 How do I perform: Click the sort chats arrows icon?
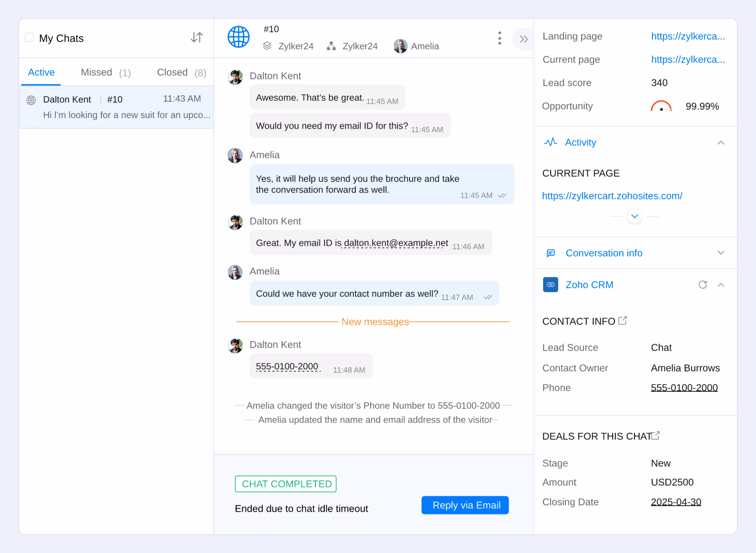197,37
